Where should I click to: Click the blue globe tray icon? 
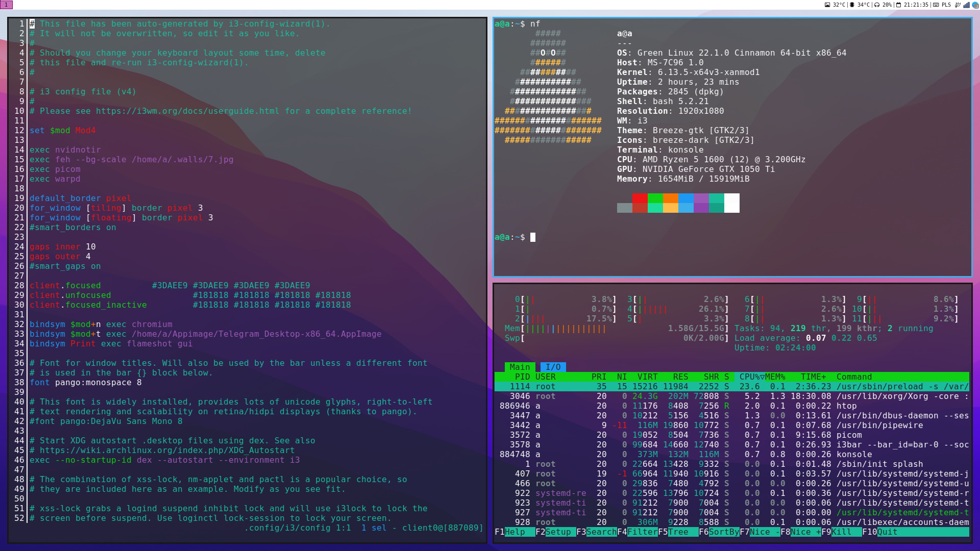[975, 5]
